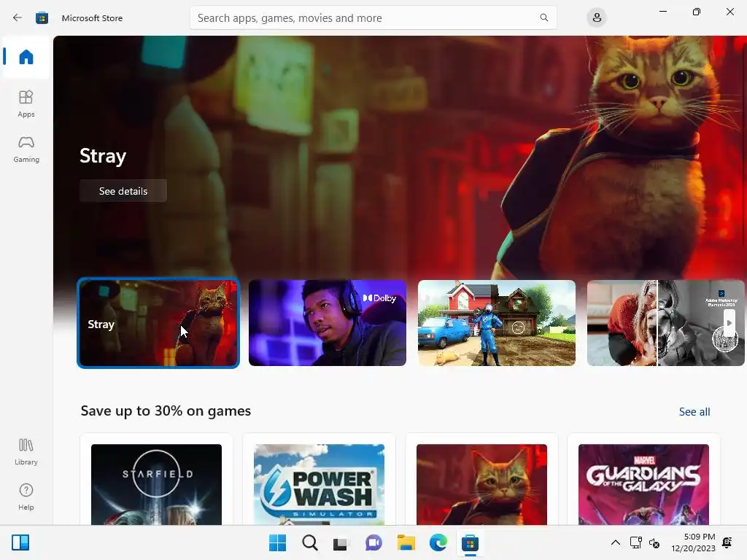This screenshot has width=747, height=560.
Task: Click the search magnifier icon
Action: [x=543, y=17]
